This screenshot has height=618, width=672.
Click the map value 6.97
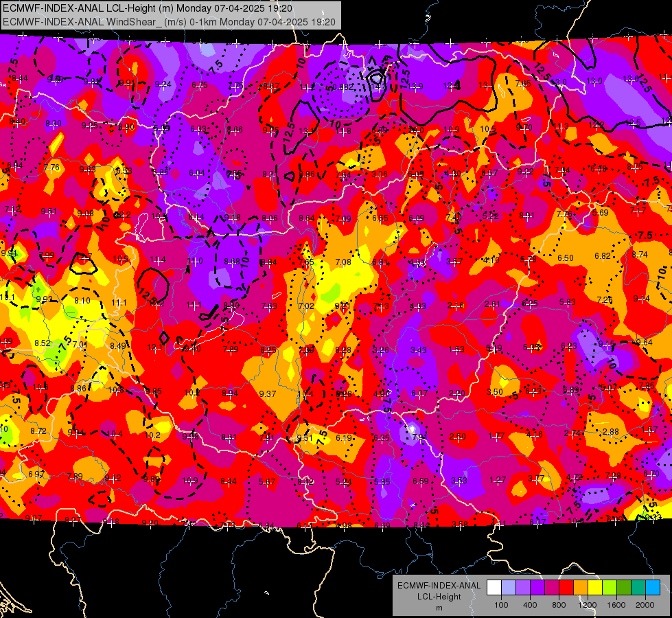pyautogui.click(x=36, y=474)
